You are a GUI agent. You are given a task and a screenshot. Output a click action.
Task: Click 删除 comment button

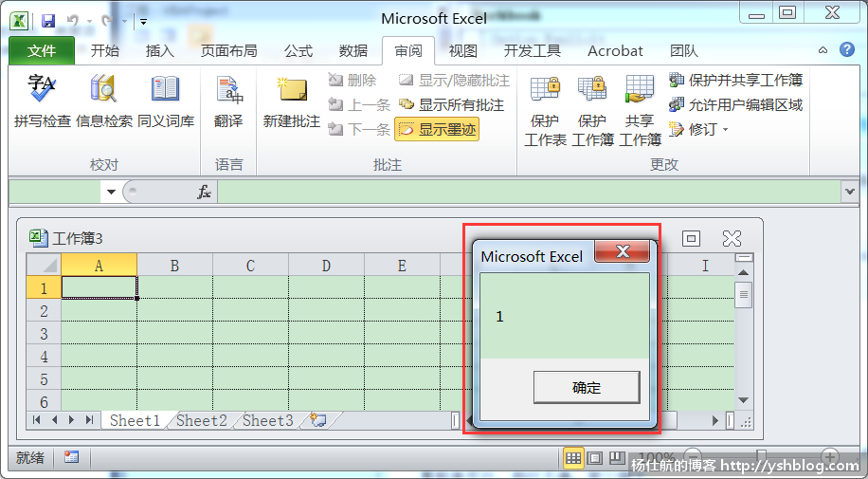point(353,81)
